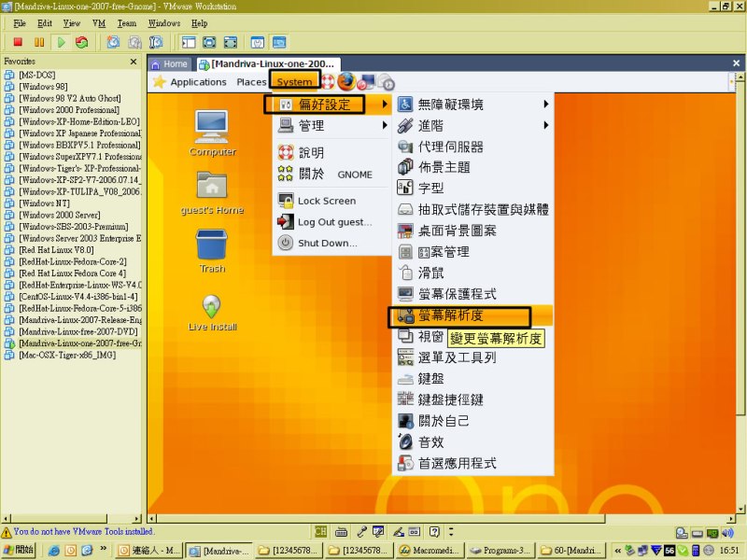
Task: Close the Favorites panel
Action: tap(134, 62)
